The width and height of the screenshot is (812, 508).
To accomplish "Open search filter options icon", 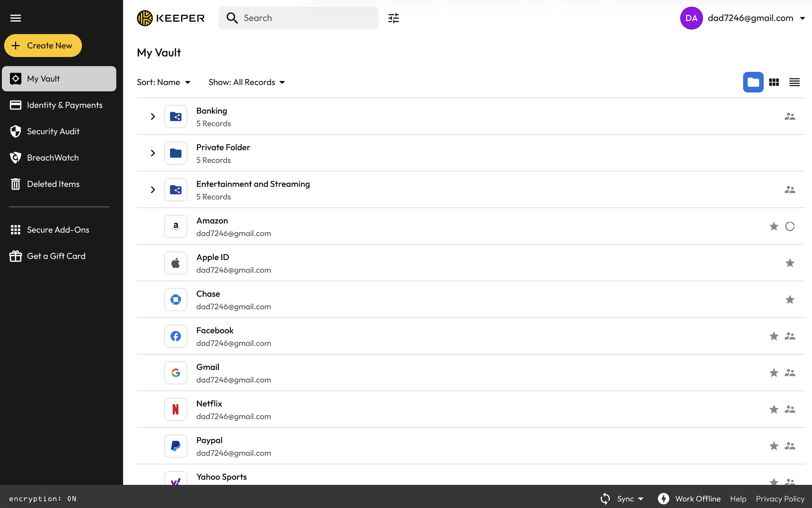I will click(393, 18).
